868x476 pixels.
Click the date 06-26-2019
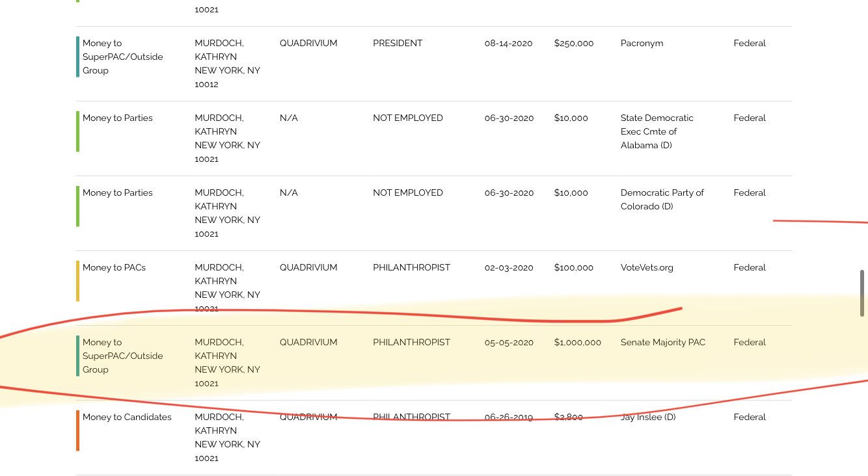click(x=509, y=417)
